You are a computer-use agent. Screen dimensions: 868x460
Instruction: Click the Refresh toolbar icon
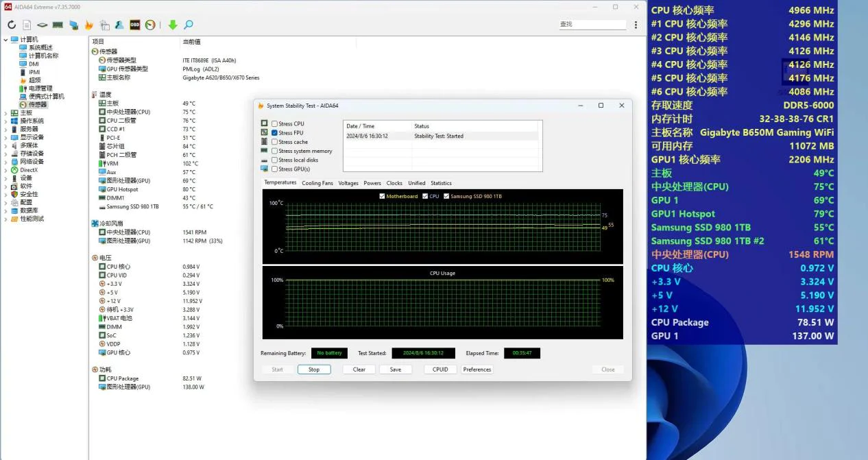coord(12,25)
